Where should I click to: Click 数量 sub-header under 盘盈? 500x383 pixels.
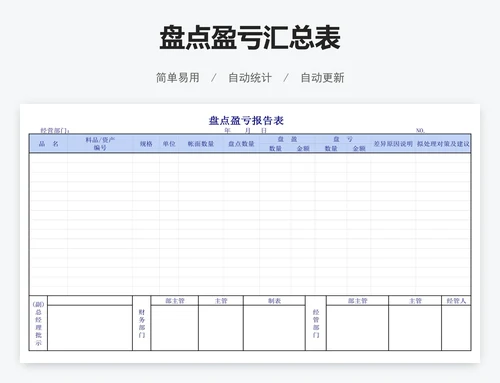coord(276,148)
